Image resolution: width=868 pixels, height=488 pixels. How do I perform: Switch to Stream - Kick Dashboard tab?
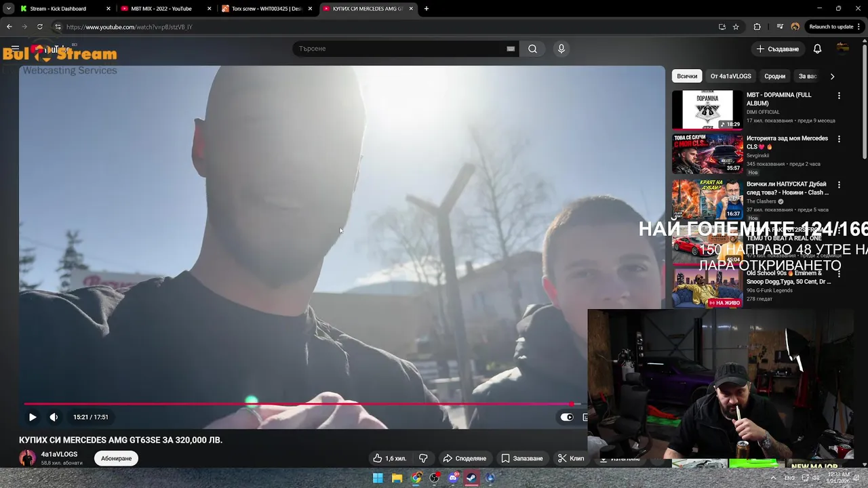pyautogui.click(x=64, y=9)
